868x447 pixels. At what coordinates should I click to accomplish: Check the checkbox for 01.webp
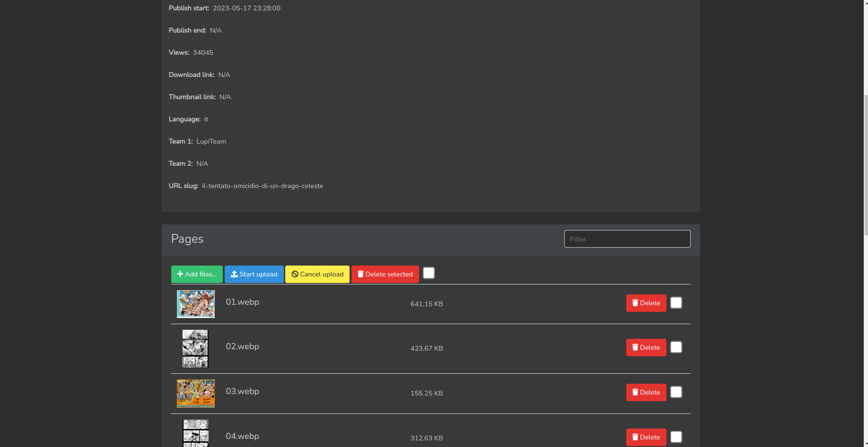pos(676,302)
